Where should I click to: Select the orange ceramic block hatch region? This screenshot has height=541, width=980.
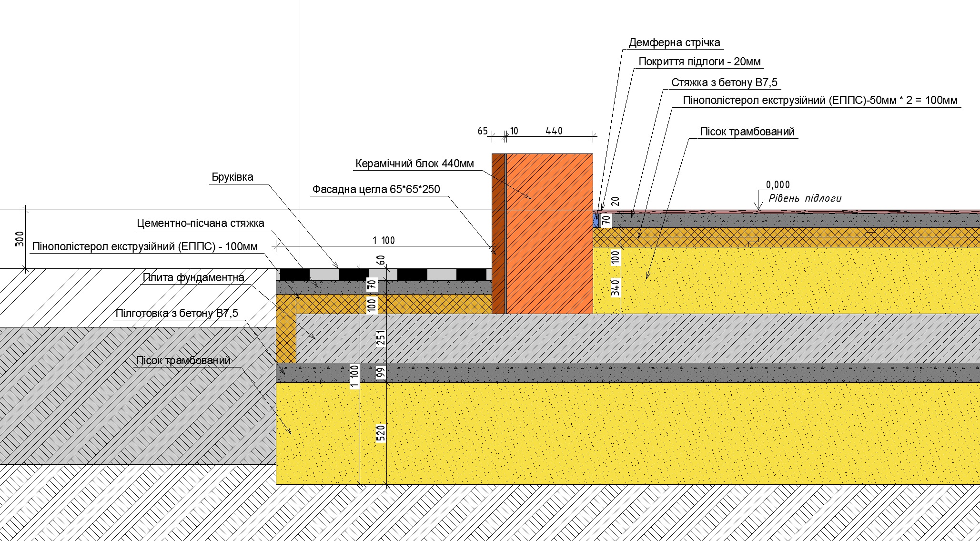[x=549, y=234]
